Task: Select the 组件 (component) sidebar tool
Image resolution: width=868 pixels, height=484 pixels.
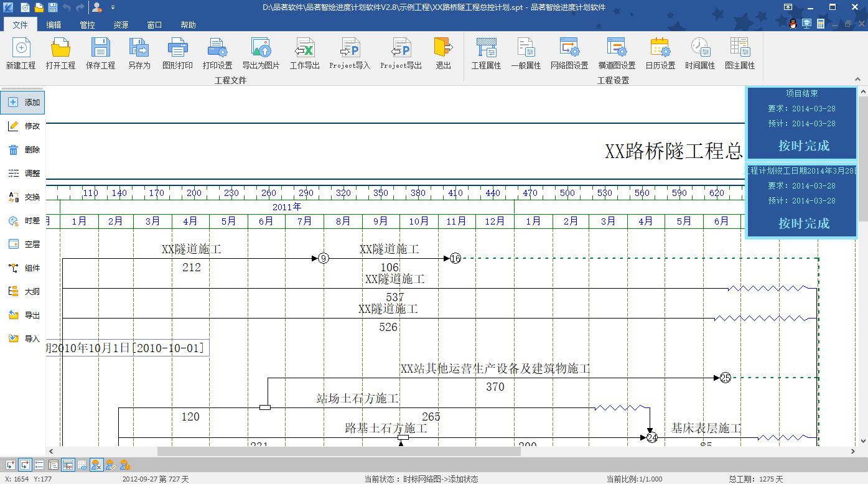Action: click(23, 268)
